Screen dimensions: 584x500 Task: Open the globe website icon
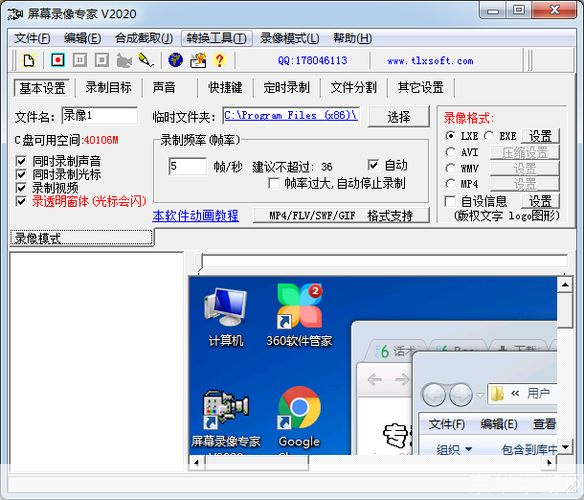[x=175, y=60]
